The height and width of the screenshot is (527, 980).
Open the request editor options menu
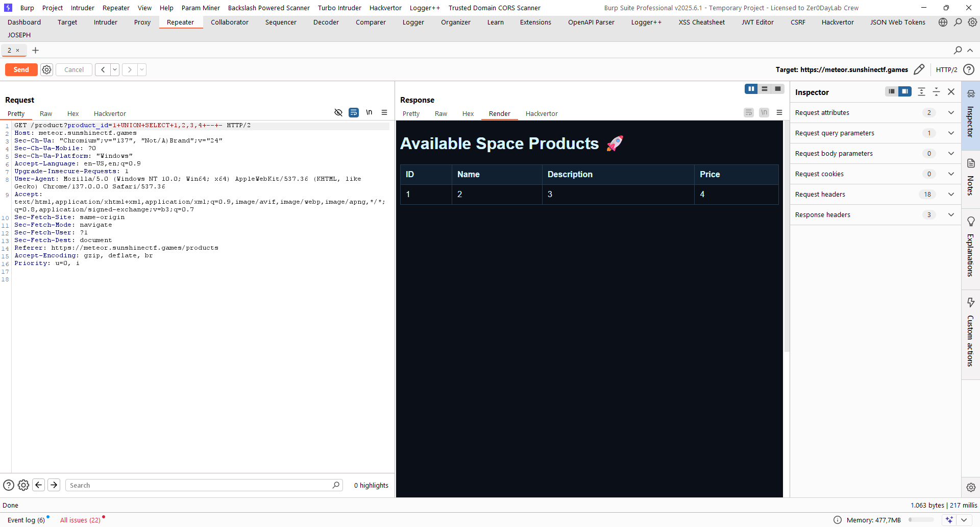[384, 112]
